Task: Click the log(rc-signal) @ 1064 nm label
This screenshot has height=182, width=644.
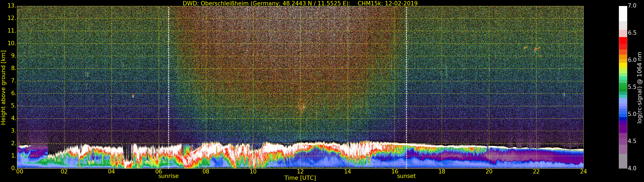Action: (x=639, y=87)
